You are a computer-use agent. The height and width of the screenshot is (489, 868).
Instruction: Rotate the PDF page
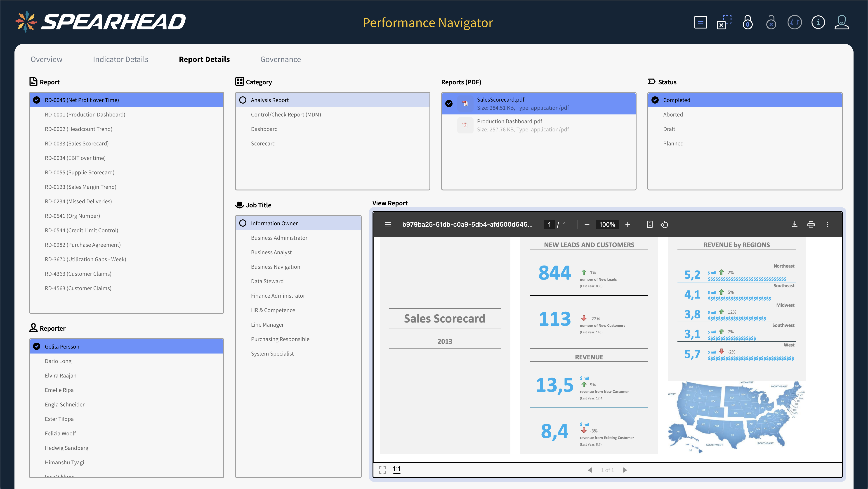664,224
